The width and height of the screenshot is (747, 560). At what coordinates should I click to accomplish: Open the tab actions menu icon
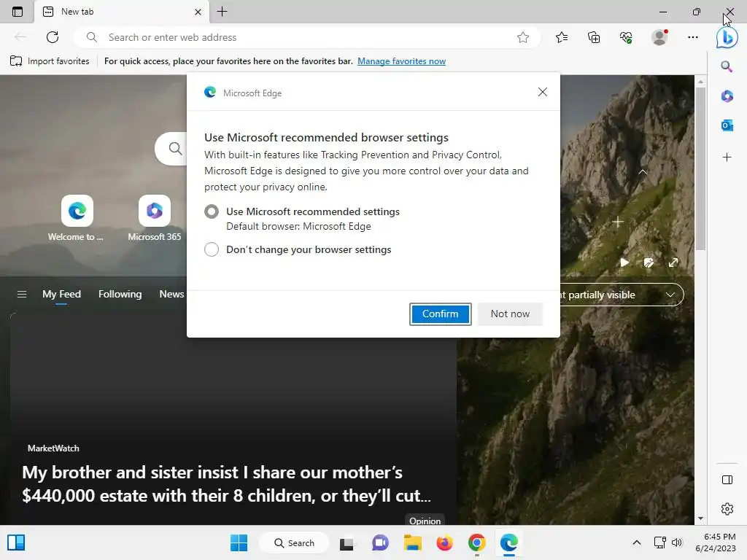coord(18,12)
